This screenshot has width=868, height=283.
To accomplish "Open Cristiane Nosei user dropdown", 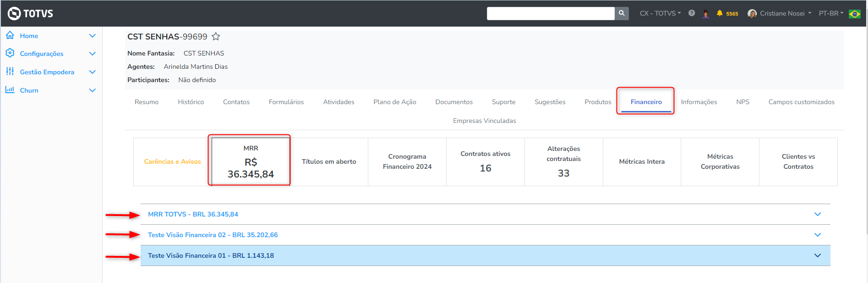I will [x=786, y=13].
